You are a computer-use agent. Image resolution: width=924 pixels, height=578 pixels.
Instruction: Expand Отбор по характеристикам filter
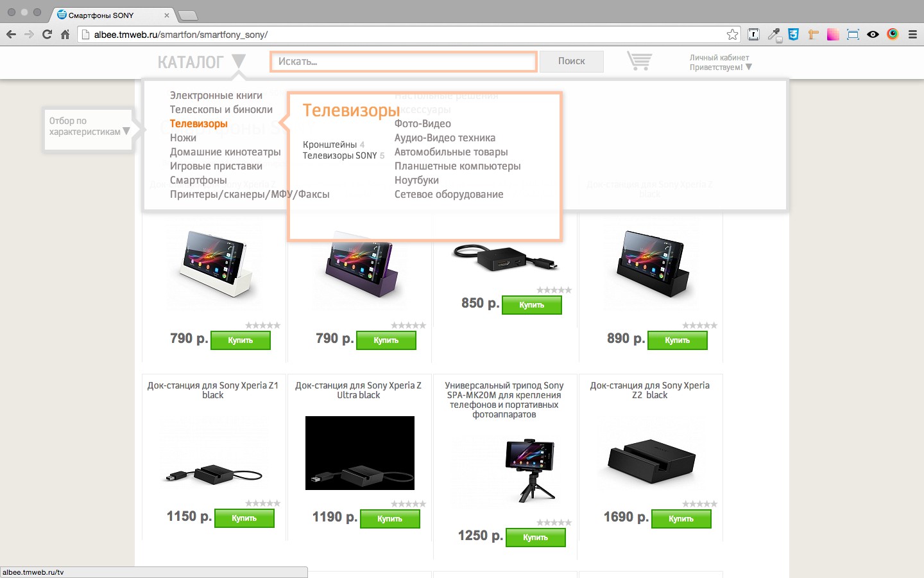[89, 127]
